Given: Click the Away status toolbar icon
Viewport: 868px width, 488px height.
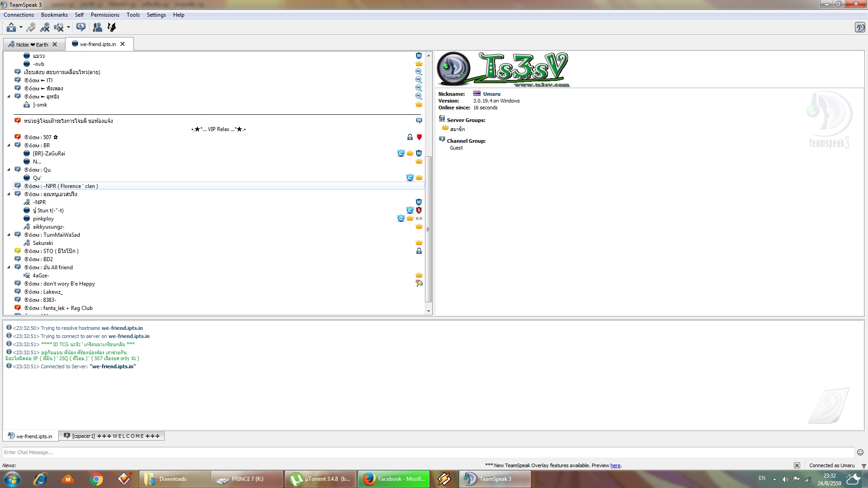Looking at the screenshot, I should point(11,28).
